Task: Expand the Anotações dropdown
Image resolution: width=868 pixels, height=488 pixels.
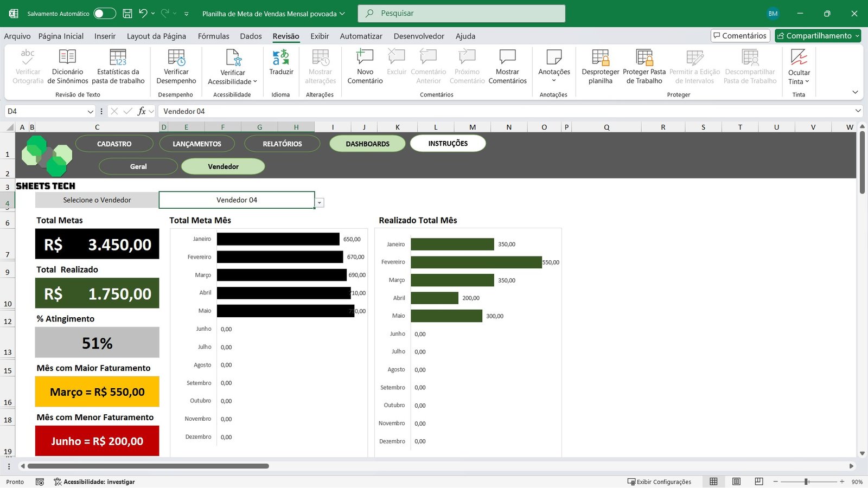Action: (554, 81)
